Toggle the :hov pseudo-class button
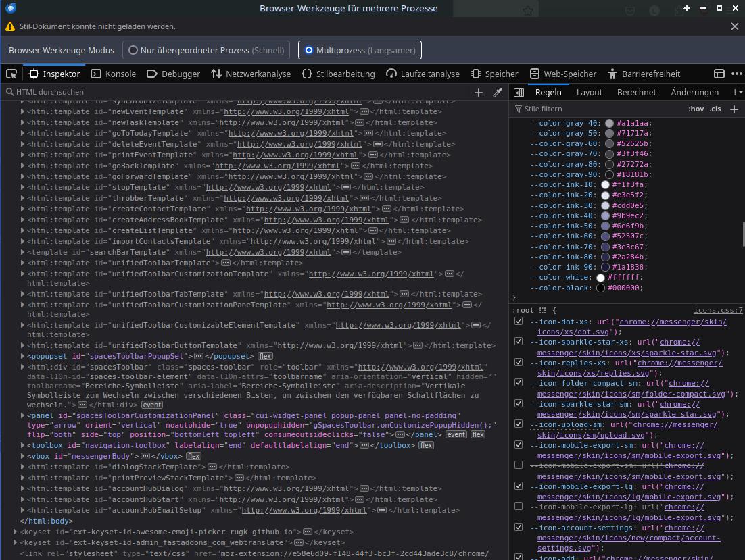 click(696, 109)
